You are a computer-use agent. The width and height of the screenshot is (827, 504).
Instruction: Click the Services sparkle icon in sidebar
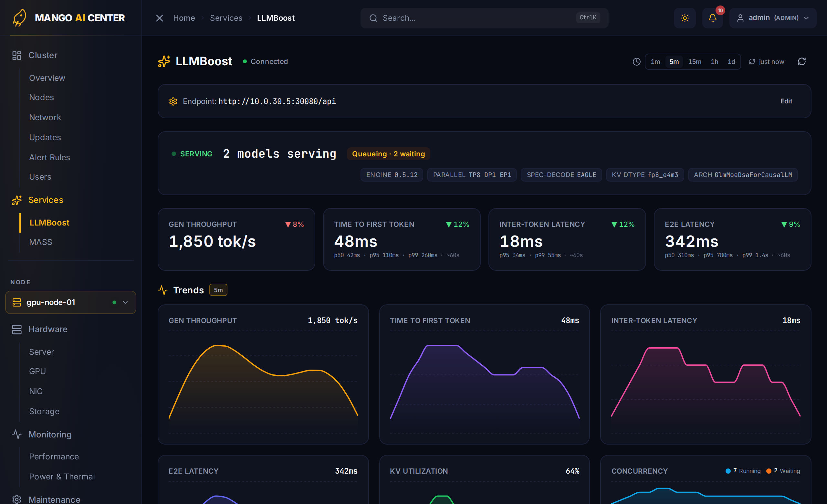click(17, 200)
